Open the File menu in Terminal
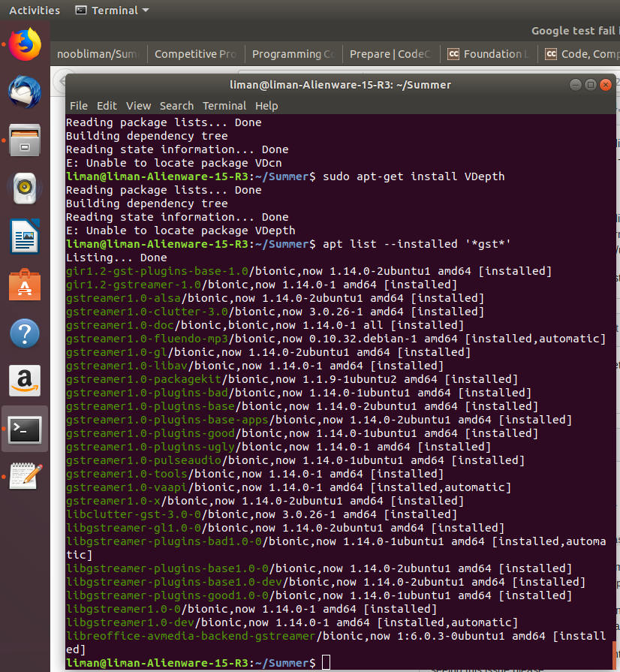The height and width of the screenshot is (672, 620). (x=79, y=106)
